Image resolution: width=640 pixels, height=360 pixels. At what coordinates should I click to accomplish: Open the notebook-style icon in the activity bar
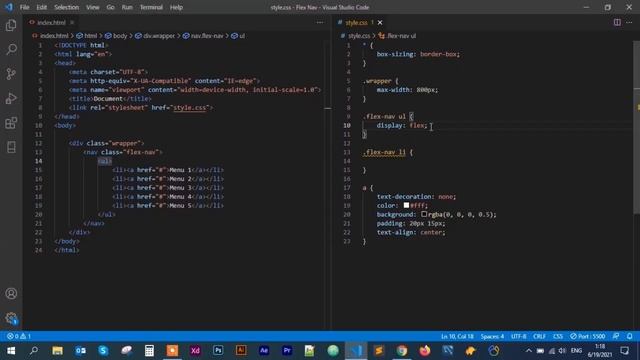coord(11,147)
